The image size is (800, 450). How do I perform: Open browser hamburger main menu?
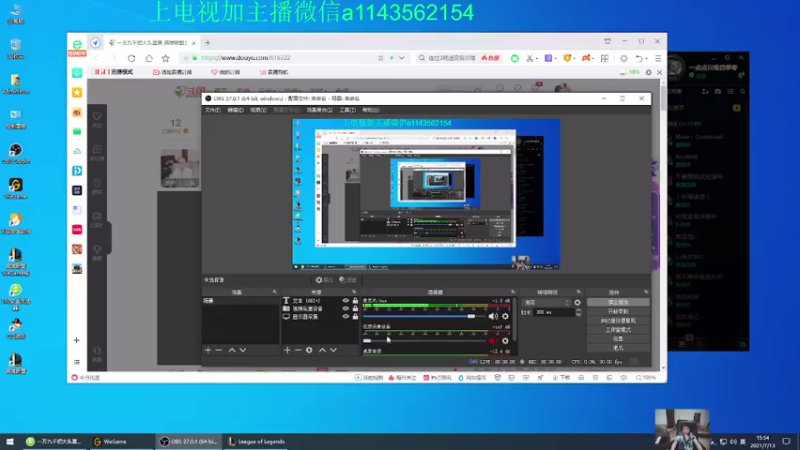click(x=658, y=58)
